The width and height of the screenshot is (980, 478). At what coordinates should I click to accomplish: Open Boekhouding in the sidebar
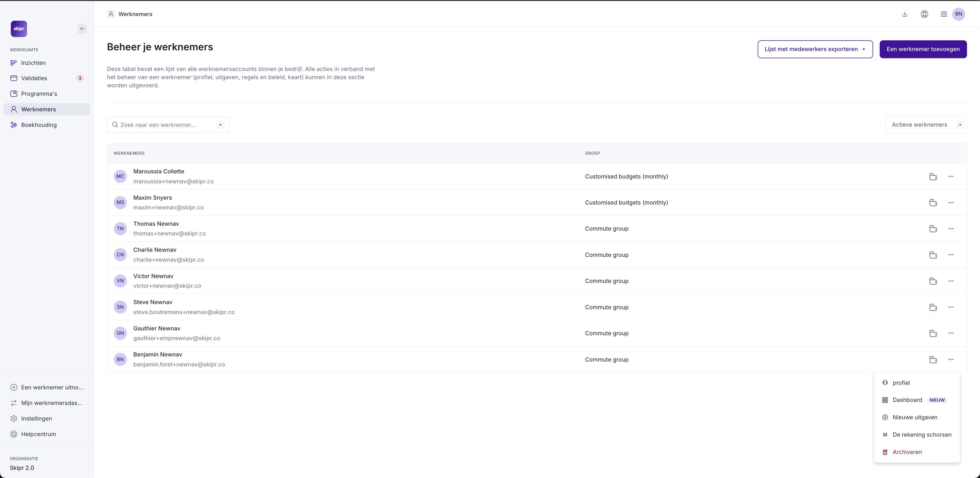click(39, 125)
